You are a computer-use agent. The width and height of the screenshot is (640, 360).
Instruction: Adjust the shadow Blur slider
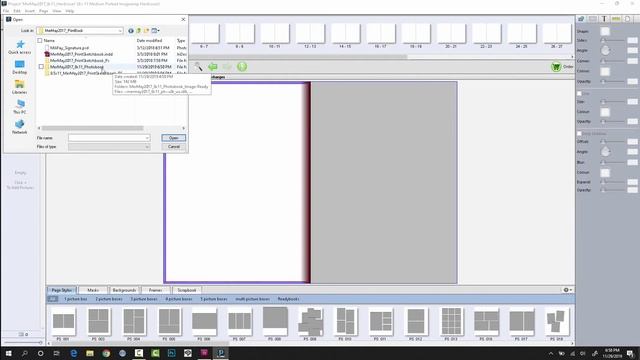(613, 162)
